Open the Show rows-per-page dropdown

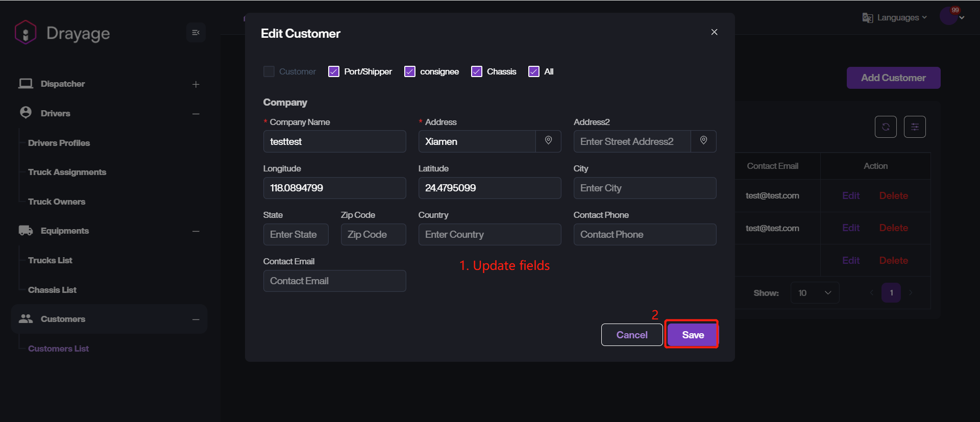pyautogui.click(x=815, y=293)
